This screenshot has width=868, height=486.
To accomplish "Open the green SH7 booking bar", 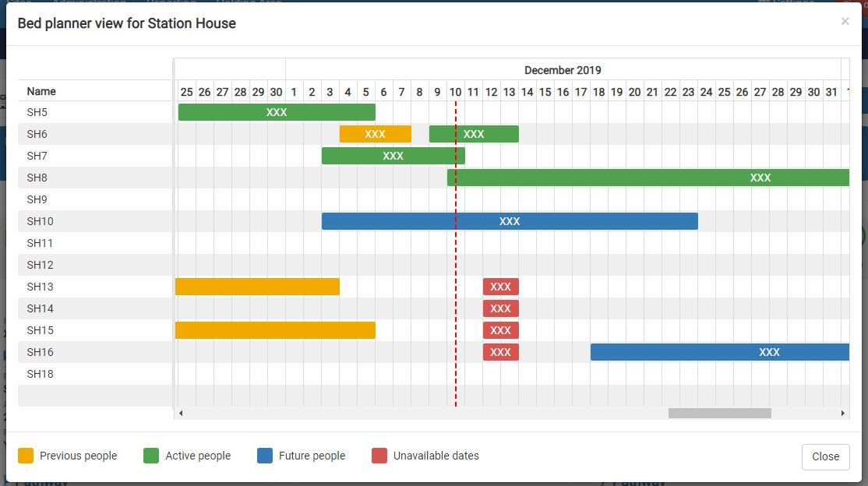I will point(393,156).
